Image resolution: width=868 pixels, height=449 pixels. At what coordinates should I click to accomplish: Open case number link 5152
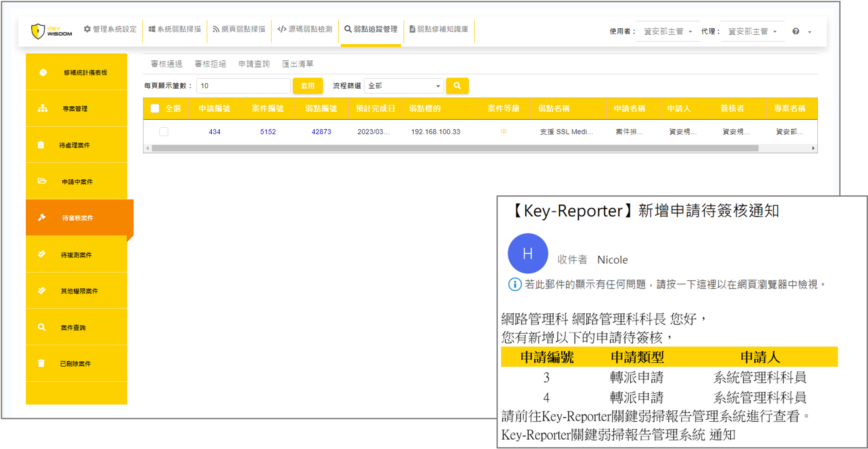268,131
